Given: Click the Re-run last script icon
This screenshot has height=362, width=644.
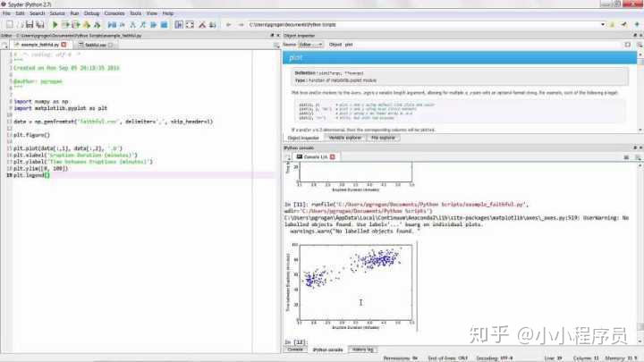Looking at the screenshot, I should 97,25.
